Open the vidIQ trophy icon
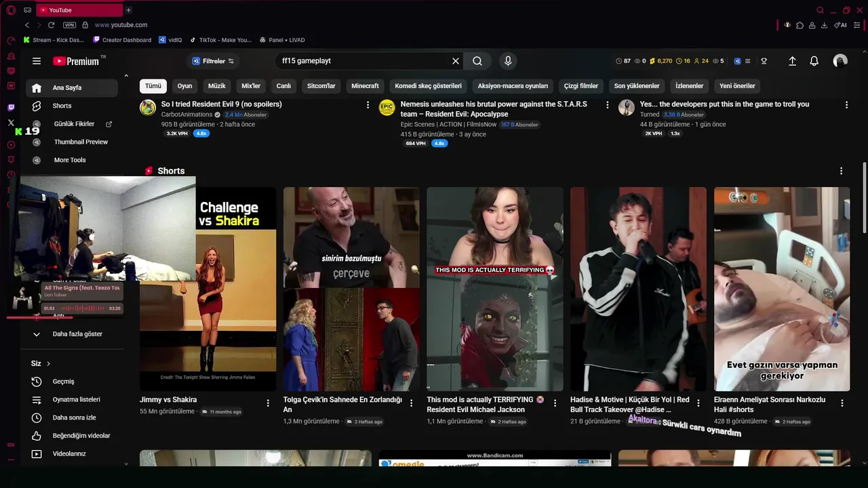 tap(764, 61)
